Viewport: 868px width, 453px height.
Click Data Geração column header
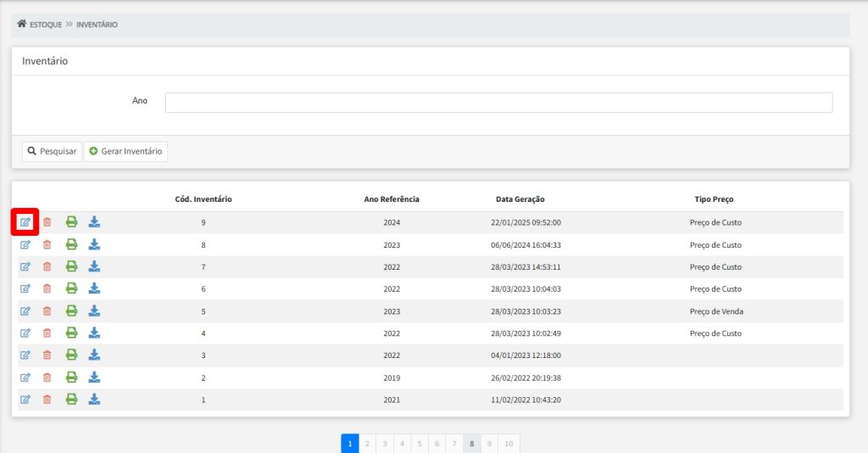(520, 199)
